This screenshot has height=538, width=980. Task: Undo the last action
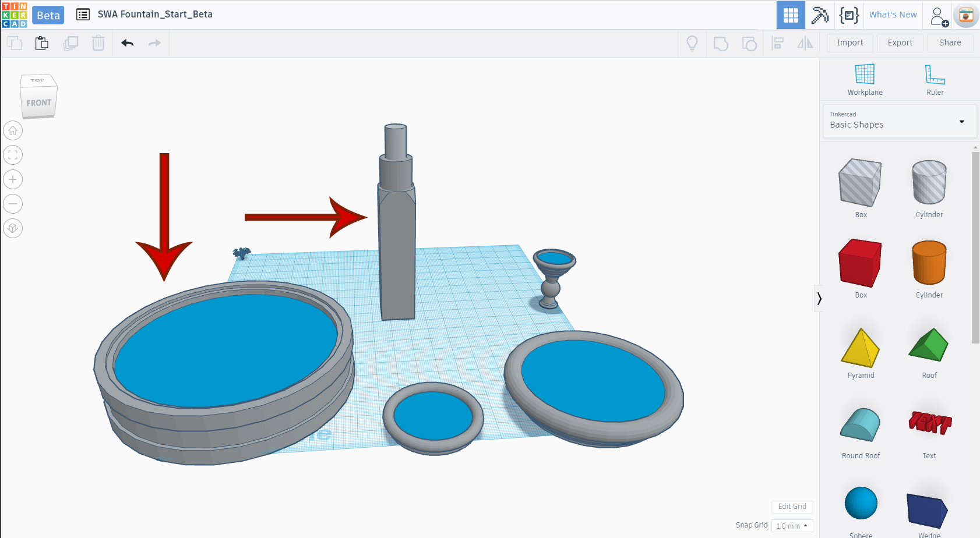[128, 43]
